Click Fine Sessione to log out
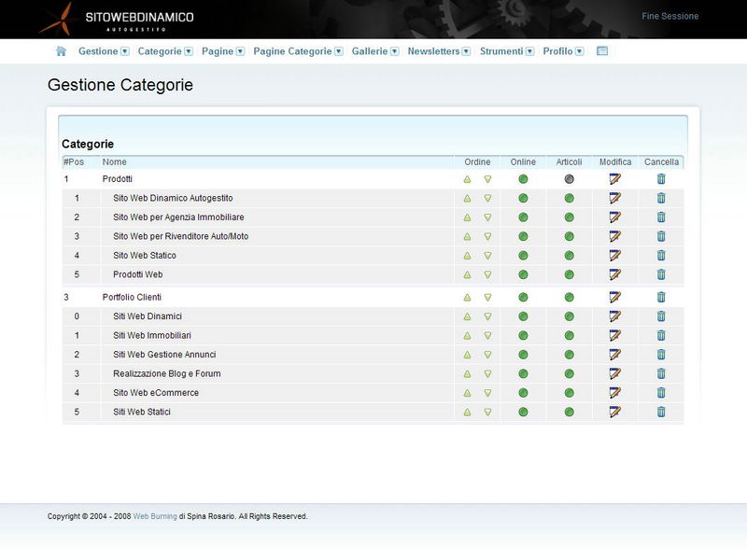 pyautogui.click(x=669, y=16)
